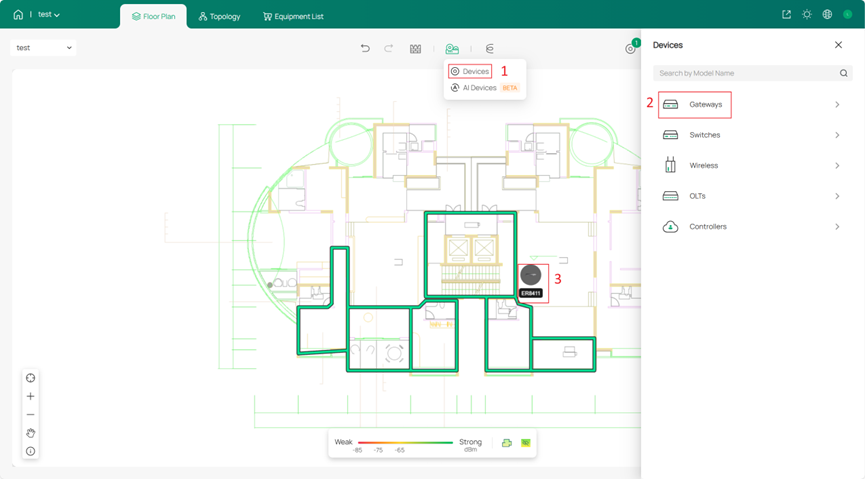865x479 pixels.
Task: Click the undo arrow in the toolbar
Action: [365, 49]
